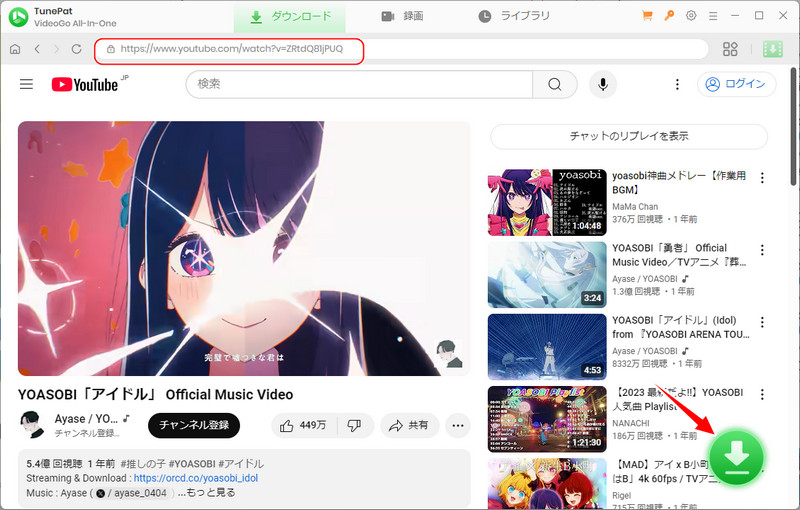Open options for YOASOBI「勇者」 video

point(762,250)
